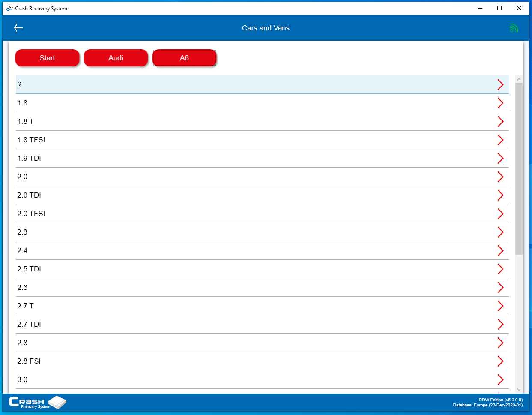Select the '3.0' engine entry

tap(262, 379)
